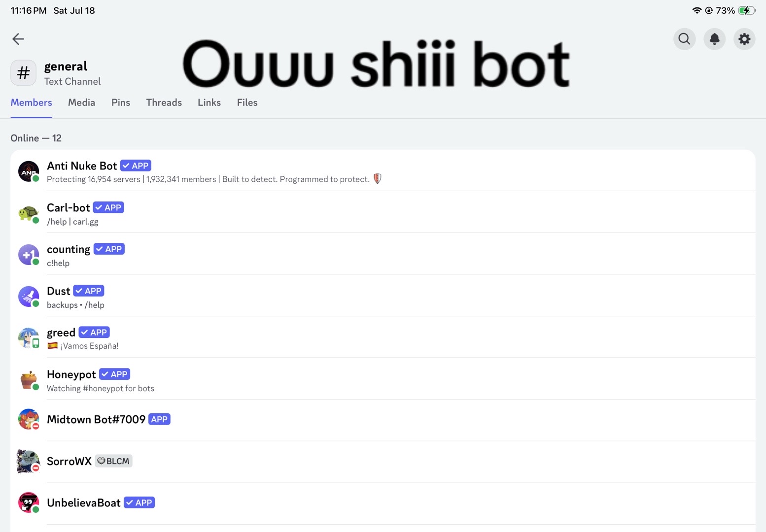Tap the 11:16 PM clock
This screenshot has width=766, height=532.
pyautogui.click(x=29, y=10)
